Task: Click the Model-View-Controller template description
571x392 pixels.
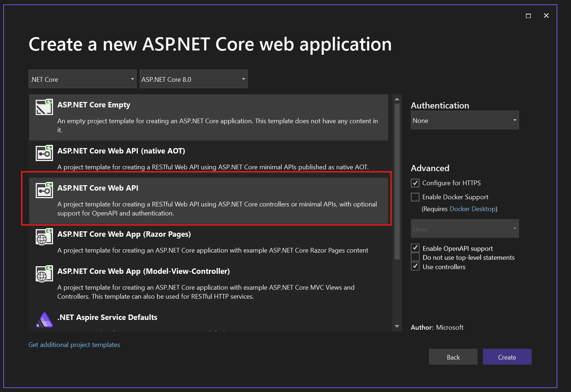Action: click(206, 292)
